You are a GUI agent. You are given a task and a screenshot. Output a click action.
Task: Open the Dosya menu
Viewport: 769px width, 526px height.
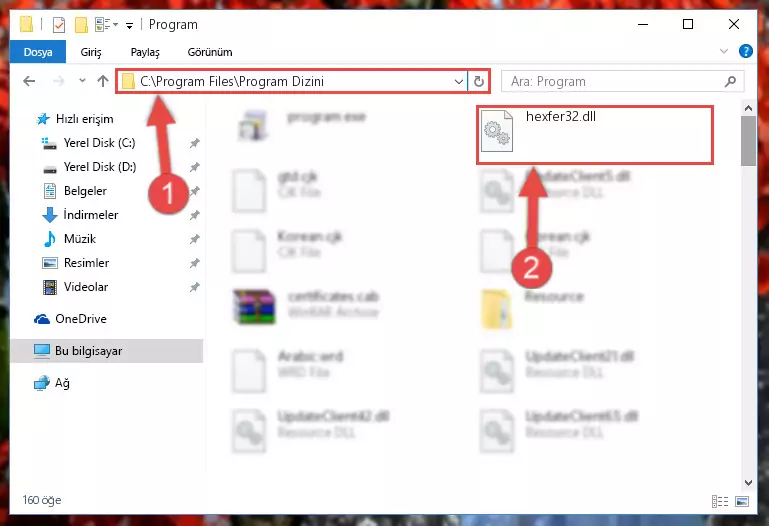tap(38, 52)
